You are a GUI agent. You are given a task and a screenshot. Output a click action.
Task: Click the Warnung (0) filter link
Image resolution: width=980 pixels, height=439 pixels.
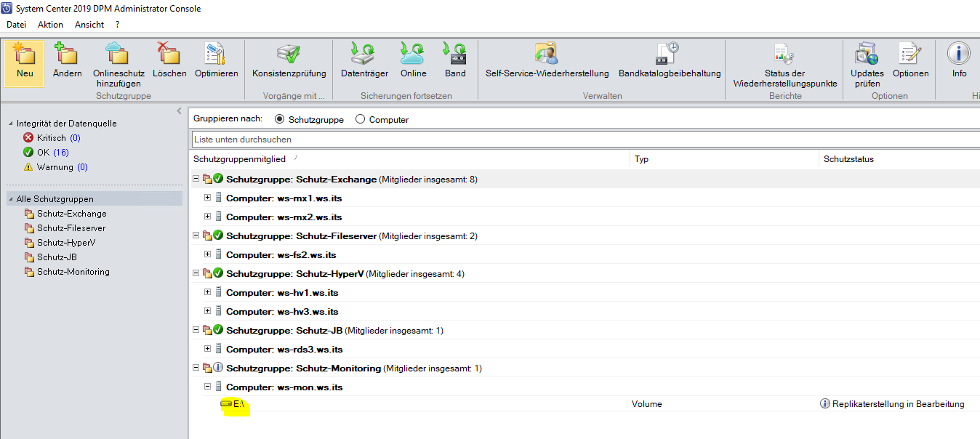click(x=62, y=166)
